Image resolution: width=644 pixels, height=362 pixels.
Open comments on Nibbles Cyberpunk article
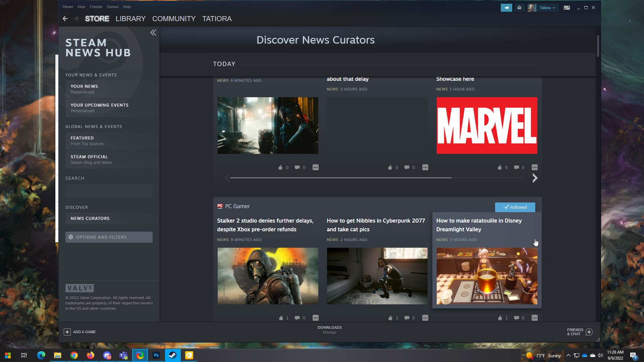point(407,318)
